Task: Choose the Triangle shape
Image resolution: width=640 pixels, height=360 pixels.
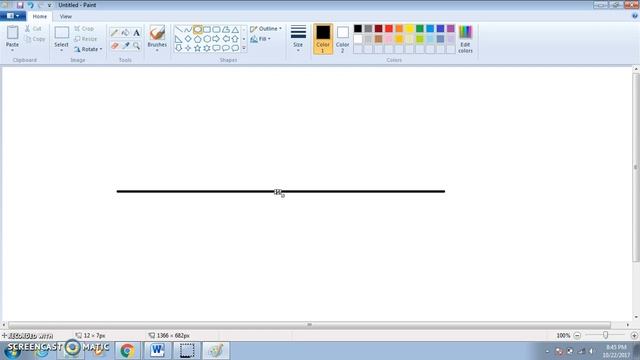Action: (235, 29)
